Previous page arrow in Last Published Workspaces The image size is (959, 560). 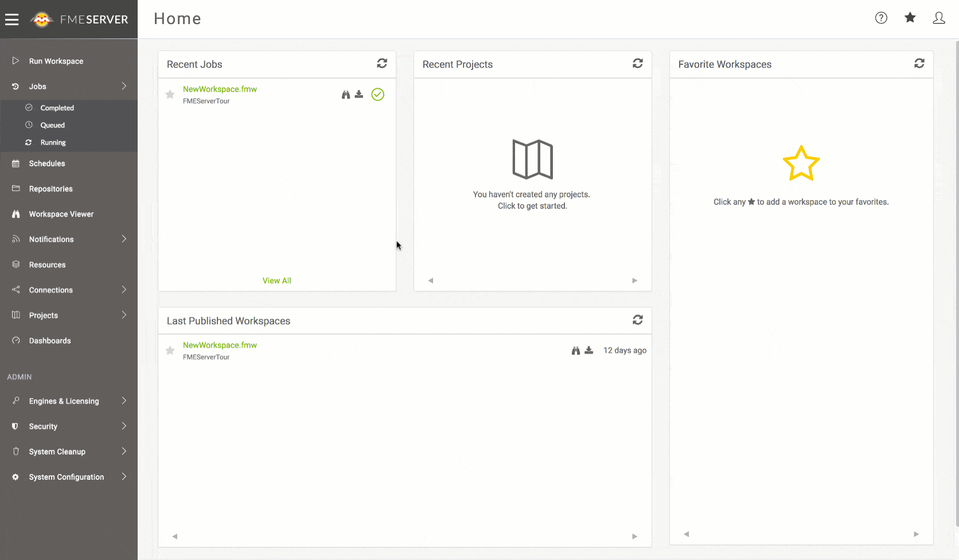click(x=175, y=536)
